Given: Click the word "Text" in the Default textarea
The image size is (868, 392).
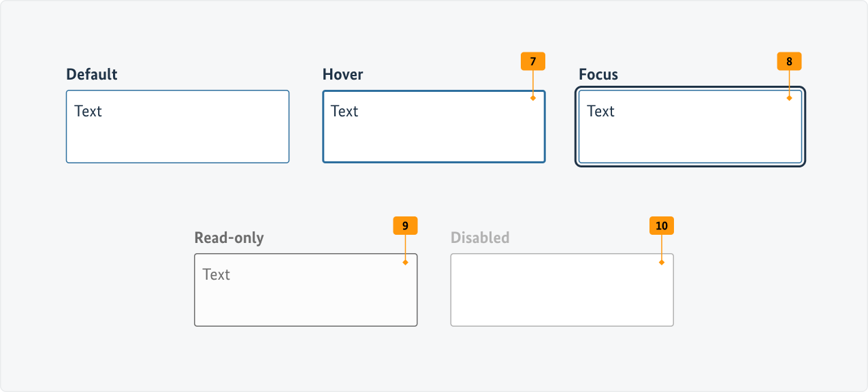Looking at the screenshot, I should click(88, 111).
